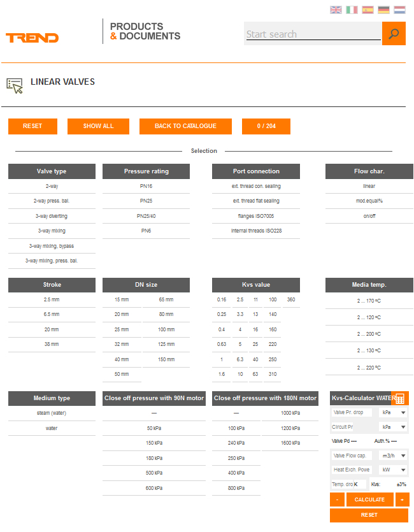This screenshot has width=414, height=532.
Task: Select linear flow characteristic option
Action: (369, 187)
